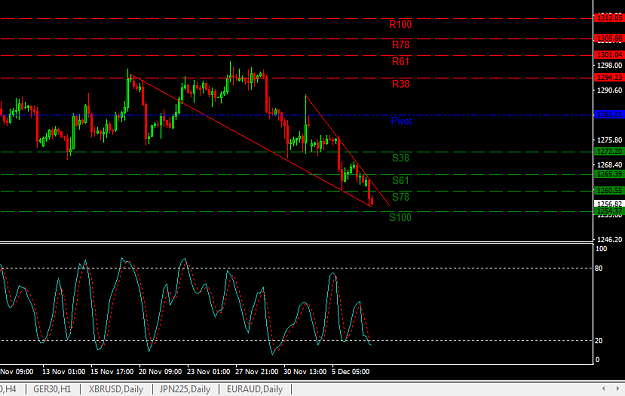Screen dimensions: 625x396
Task: Click the S100 support label
Action: 400,218
